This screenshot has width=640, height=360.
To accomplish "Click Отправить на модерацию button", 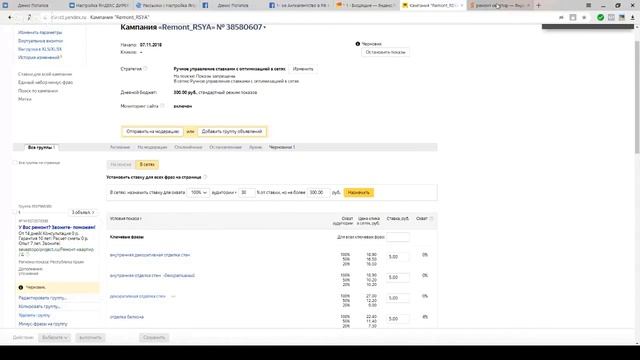I will coord(153,131).
